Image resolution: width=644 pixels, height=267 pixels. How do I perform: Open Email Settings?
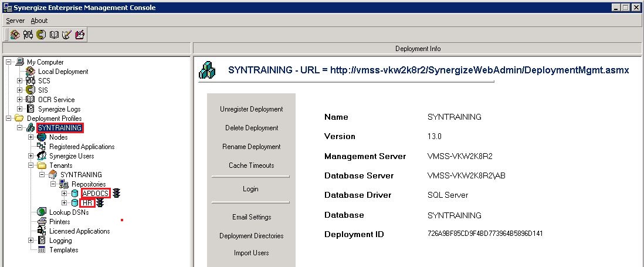(252, 217)
